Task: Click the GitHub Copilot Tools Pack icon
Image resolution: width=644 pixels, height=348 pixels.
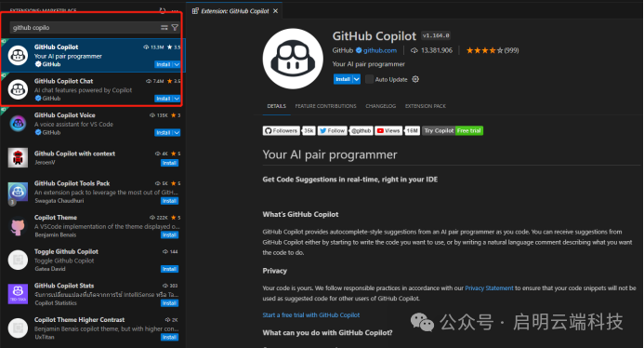Action: [x=18, y=192]
